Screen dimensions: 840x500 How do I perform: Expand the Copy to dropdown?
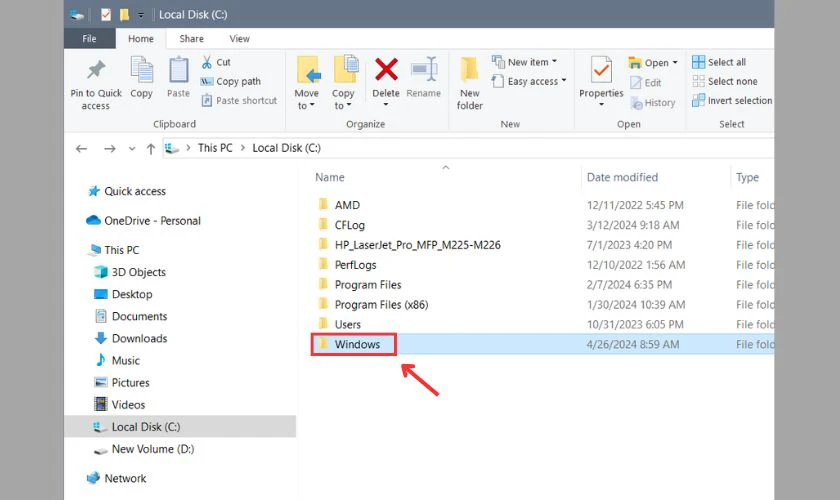[343, 100]
